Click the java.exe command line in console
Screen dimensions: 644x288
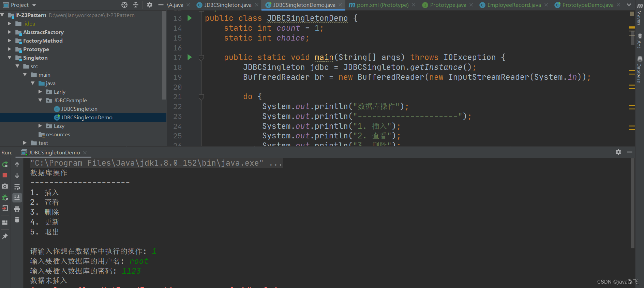(156, 163)
